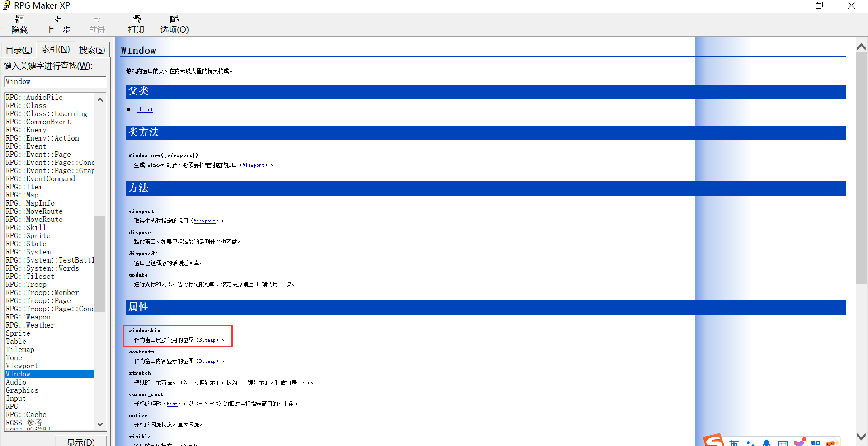The image size is (868, 446).
Task: Click the microphone icon on the IME bar
Action: pyautogui.click(x=766, y=442)
